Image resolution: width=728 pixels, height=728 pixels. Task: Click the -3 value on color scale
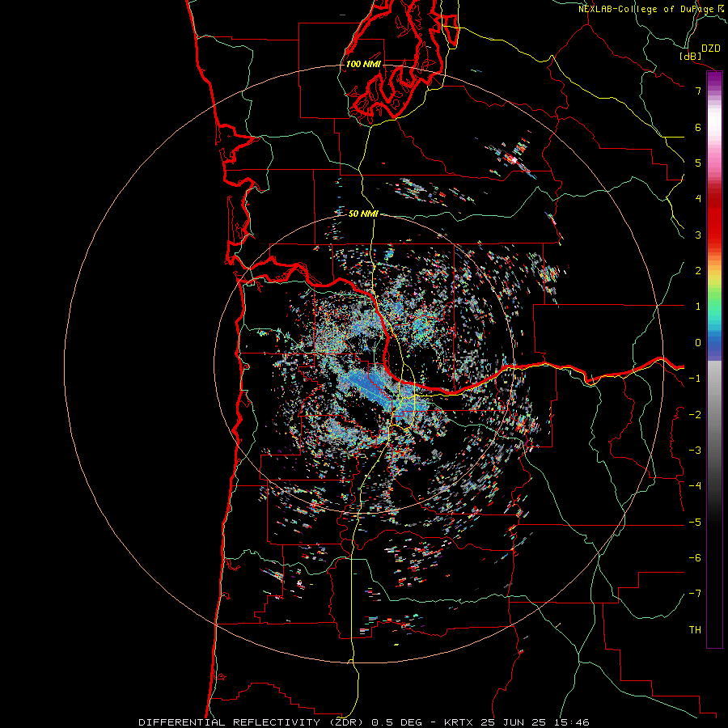point(695,451)
